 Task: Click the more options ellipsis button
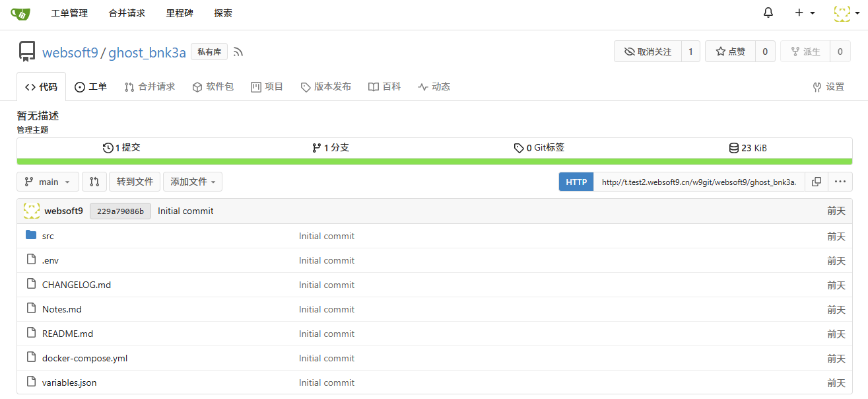(840, 182)
